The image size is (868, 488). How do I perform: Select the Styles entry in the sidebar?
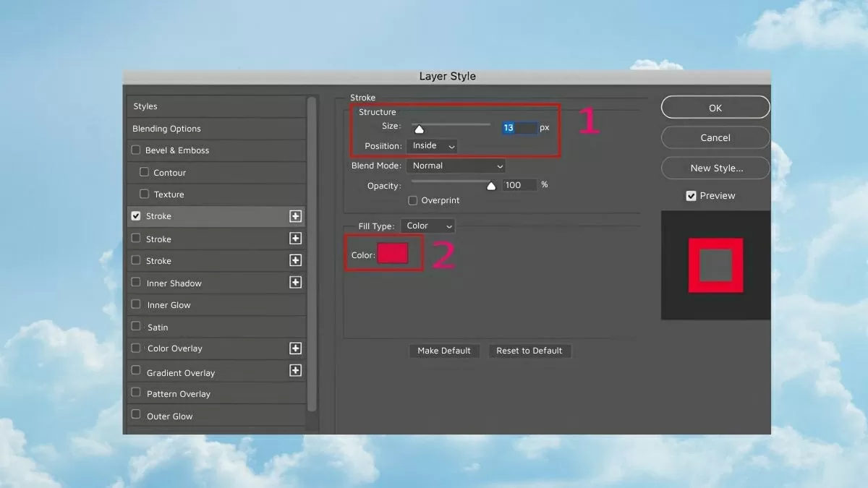pos(145,106)
